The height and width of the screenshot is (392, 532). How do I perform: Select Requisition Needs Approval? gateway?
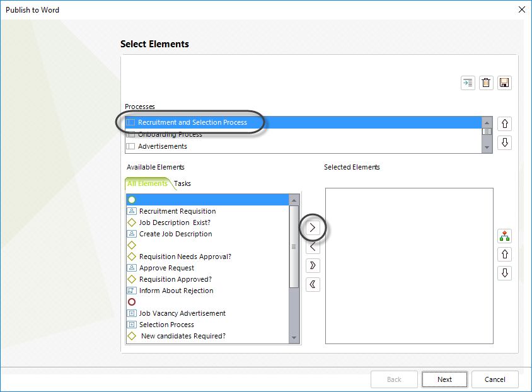(x=207, y=257)
